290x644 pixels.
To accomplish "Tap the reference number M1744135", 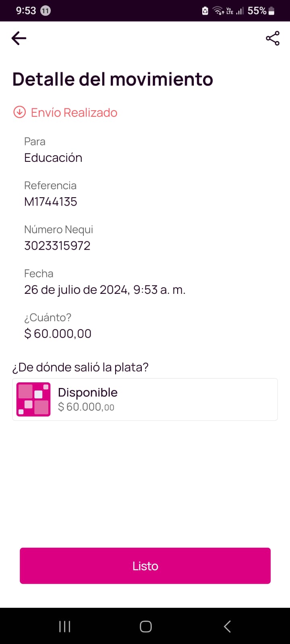I will point(51,202).
